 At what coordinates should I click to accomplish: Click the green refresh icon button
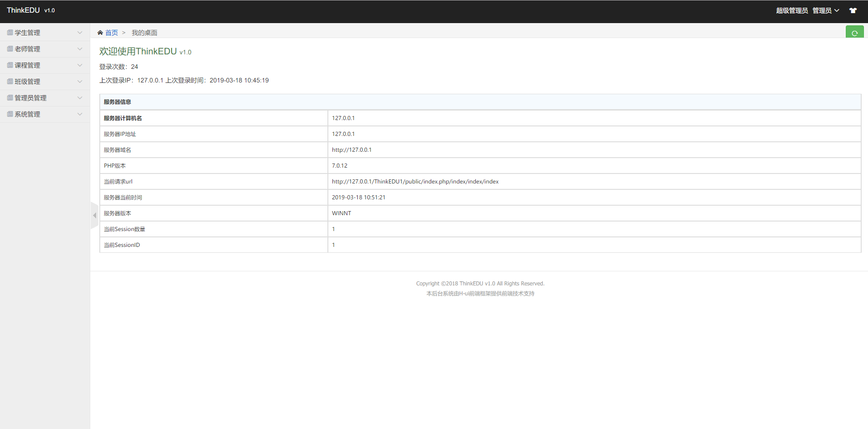(854, 32)
